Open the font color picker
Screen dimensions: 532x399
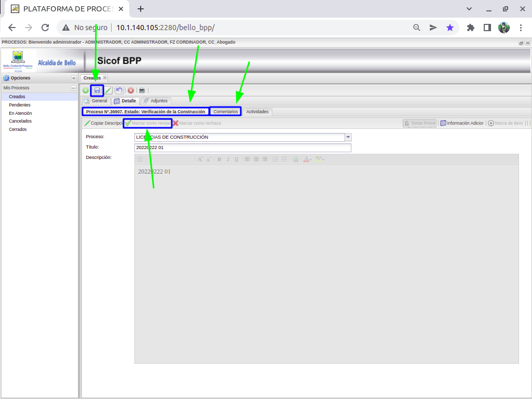point(307,159)
